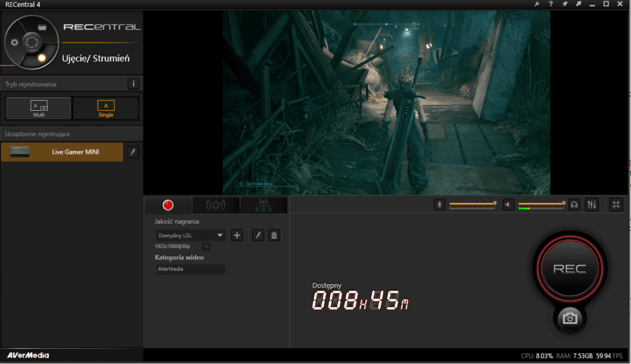
Task: Adjust the microphone volume slider
Action: click(473, 204)
